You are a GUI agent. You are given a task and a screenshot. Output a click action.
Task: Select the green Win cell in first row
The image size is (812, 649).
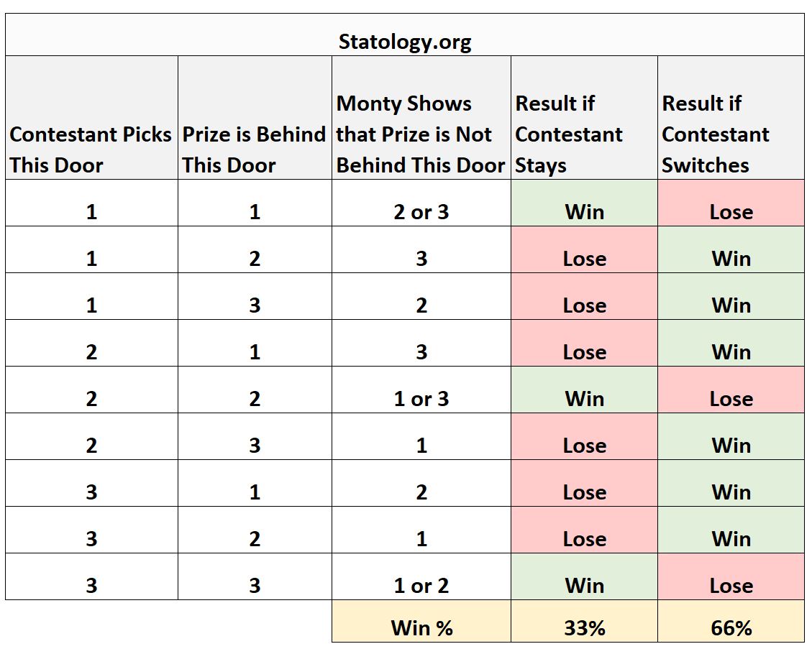584,203
